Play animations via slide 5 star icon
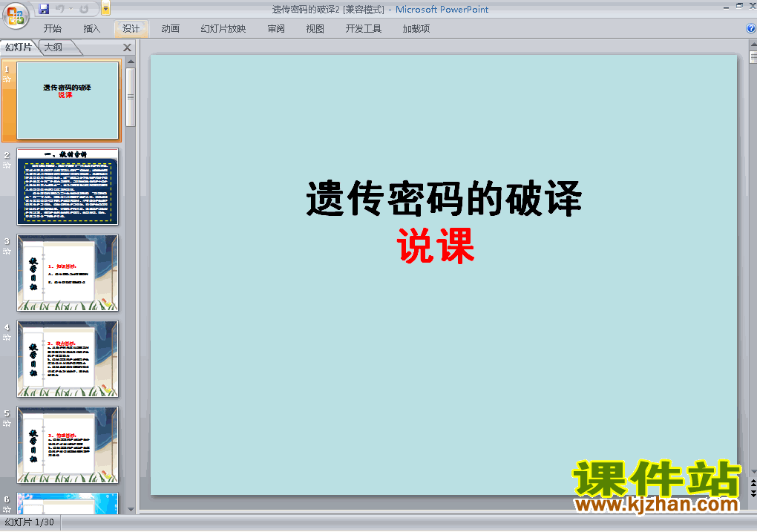Screen dimensions: 757x532 pos(7,424)
